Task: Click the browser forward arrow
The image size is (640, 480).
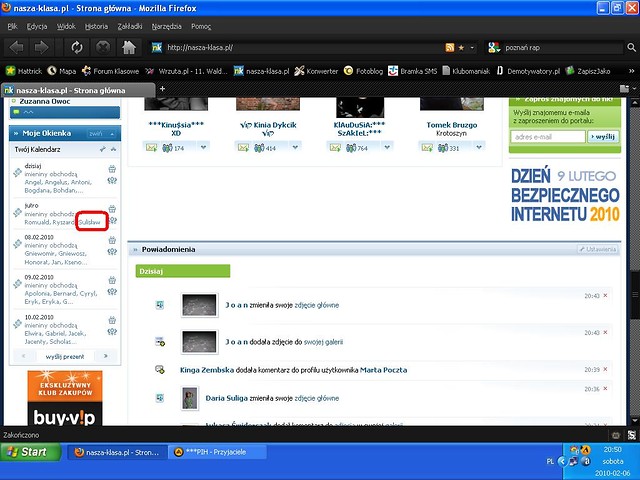Action: click(x=41, y=48)
